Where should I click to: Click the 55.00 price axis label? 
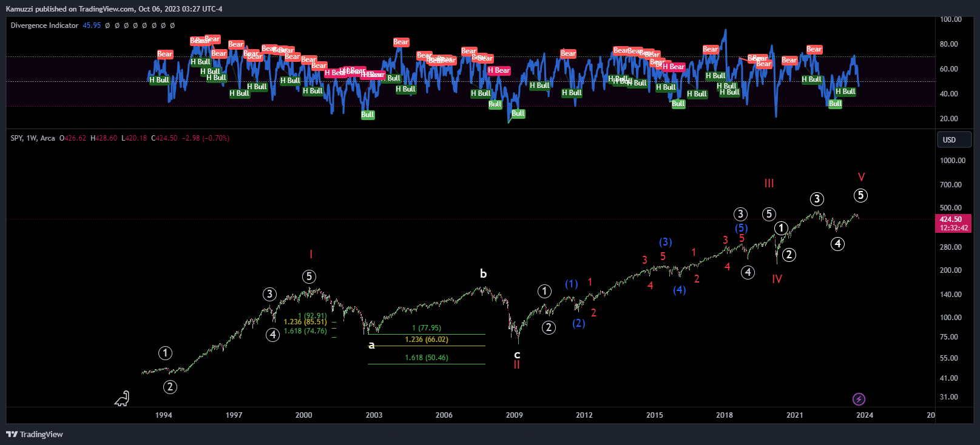[949, 358]
